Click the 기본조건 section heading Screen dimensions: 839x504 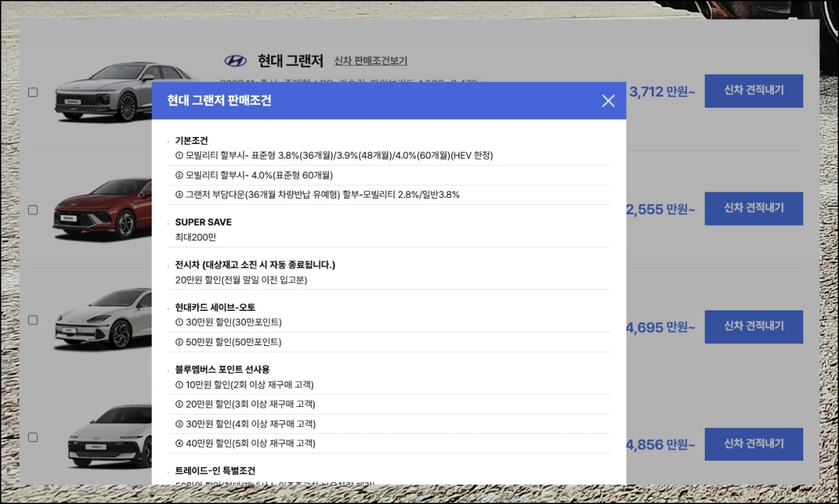[192, 141]
